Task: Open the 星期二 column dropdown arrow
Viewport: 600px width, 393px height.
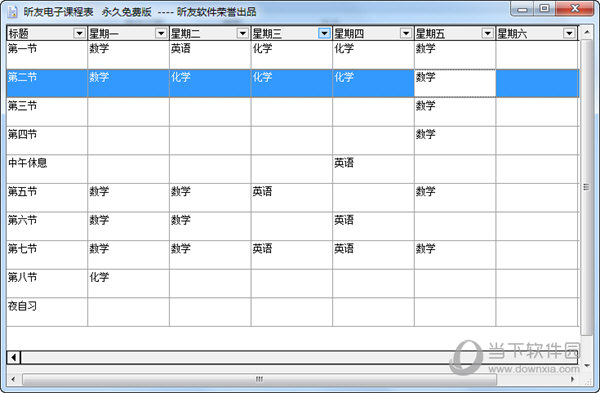Action: 243,34
